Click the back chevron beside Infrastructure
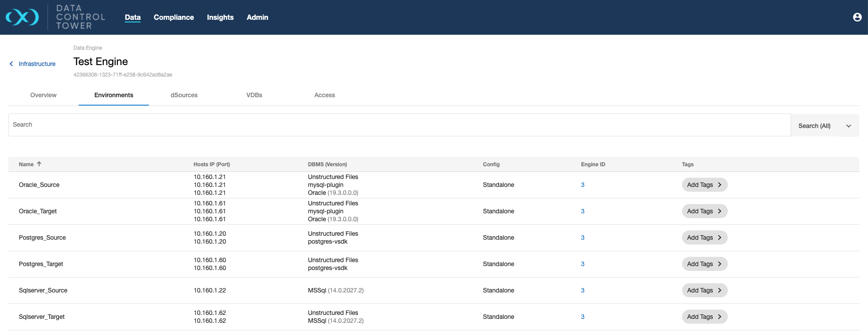Image resolution: width=868 pixels, height=336 pixels. point(11,64)
